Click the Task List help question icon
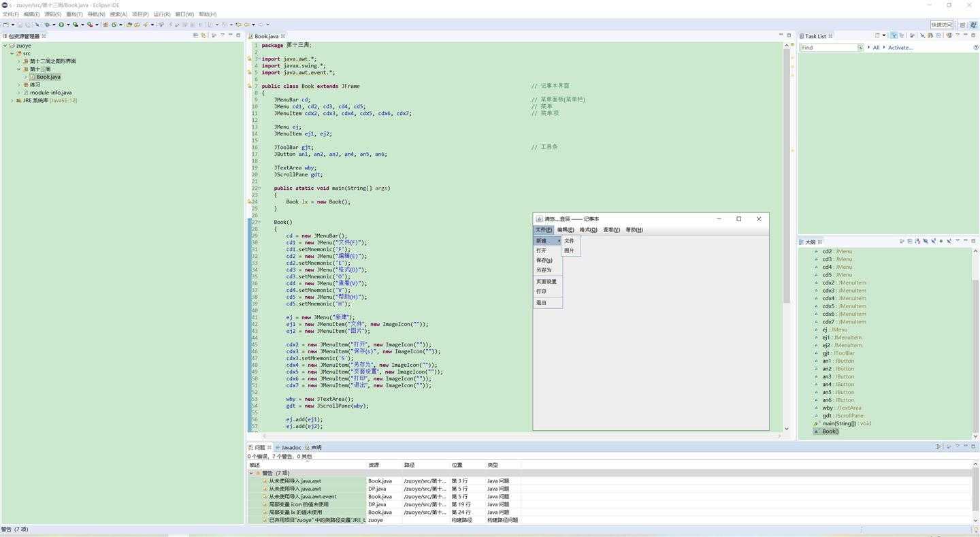Viewport: 980px width, 537px height. coord(976,47)
